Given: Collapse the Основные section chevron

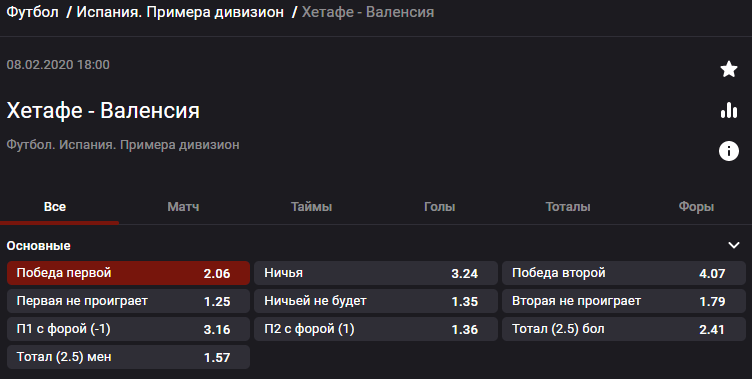Looking at the screenshot, I should click(733, 246).
